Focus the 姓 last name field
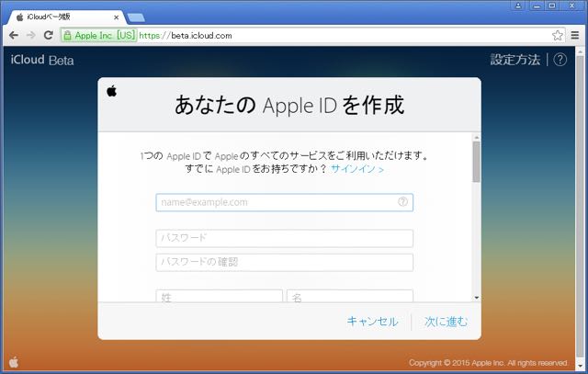 pos(219,296)
